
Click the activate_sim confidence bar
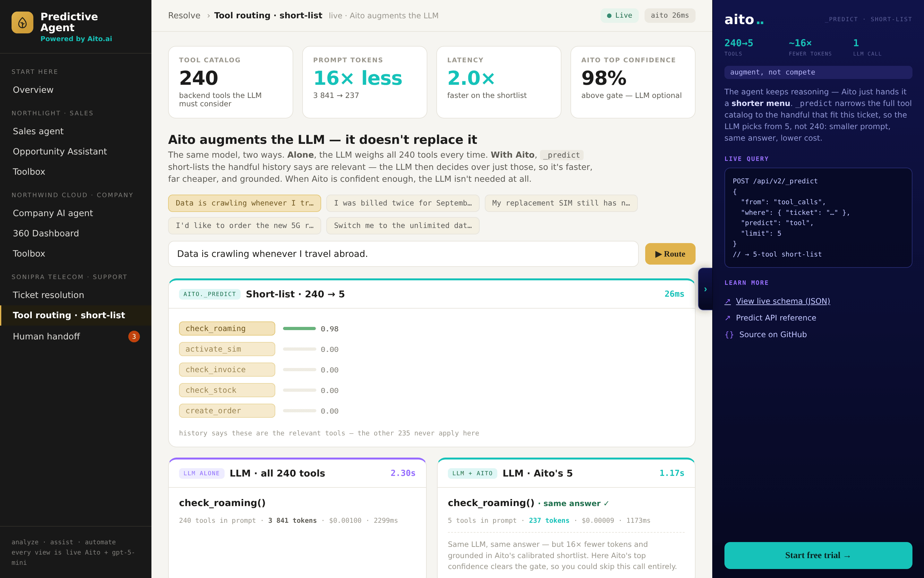pos(299,349)
